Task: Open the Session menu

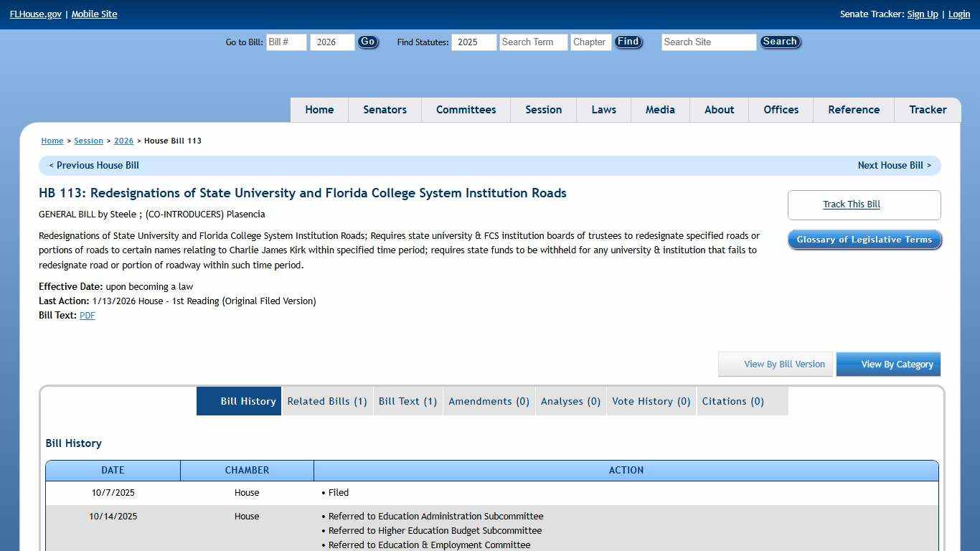Action: [543, 110]
